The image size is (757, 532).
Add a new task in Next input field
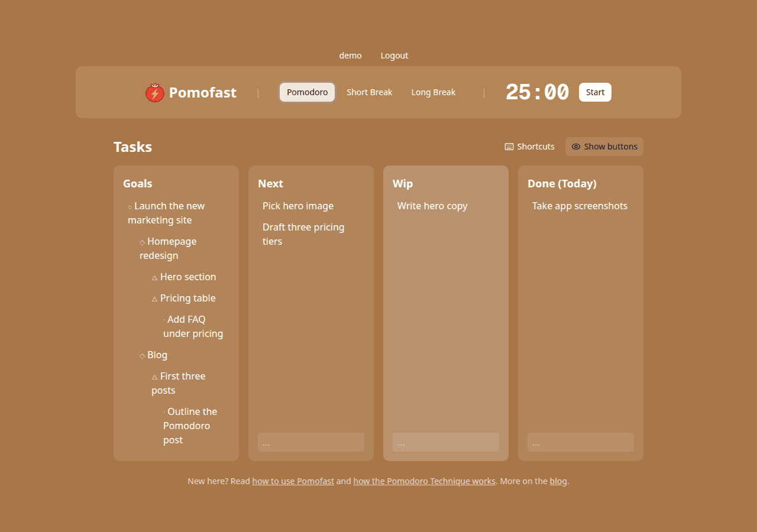click(x=311, y=442)
